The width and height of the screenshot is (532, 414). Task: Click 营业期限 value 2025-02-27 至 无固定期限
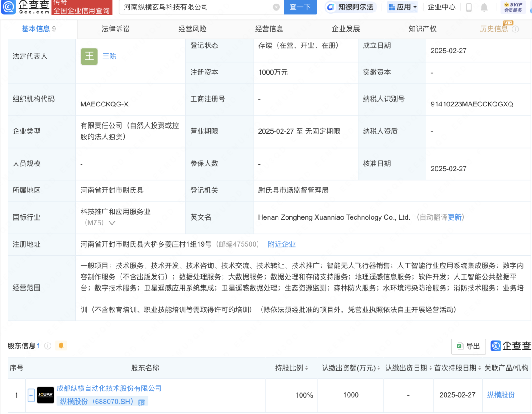[299, 131]
